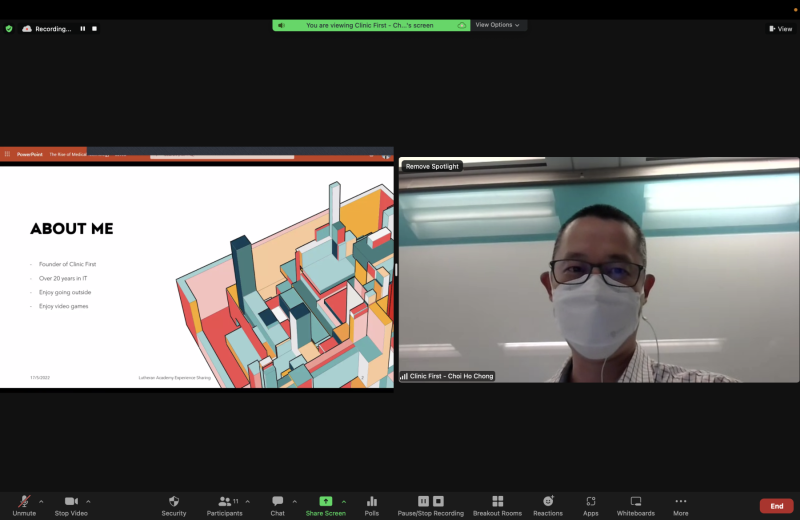The width and height of the screenshot is (800, 520).
Task: Open Whiteboards
Action: pyautogui.click(x=636, y=506)
